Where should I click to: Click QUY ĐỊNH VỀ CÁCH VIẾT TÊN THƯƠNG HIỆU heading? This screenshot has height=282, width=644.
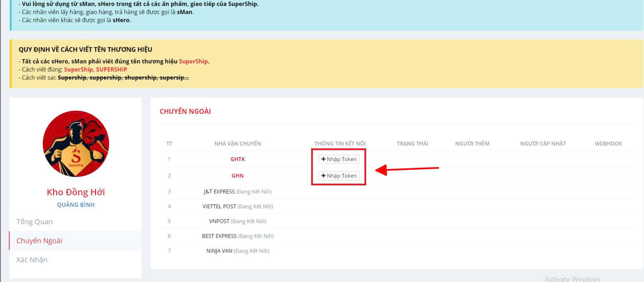(85, 49)
